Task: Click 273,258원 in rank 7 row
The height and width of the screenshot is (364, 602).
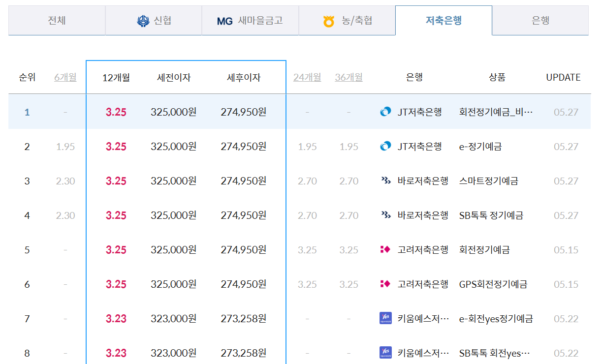Action: [244, 319]
